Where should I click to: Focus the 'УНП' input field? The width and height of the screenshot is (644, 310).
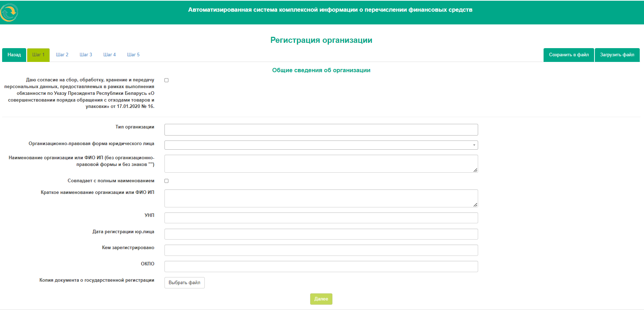(x=321, y=218)
